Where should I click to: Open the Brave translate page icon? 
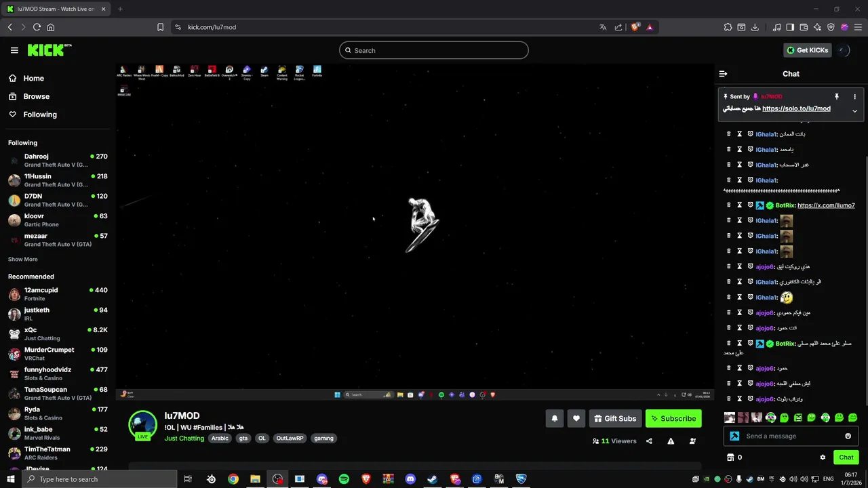[603, 27]
